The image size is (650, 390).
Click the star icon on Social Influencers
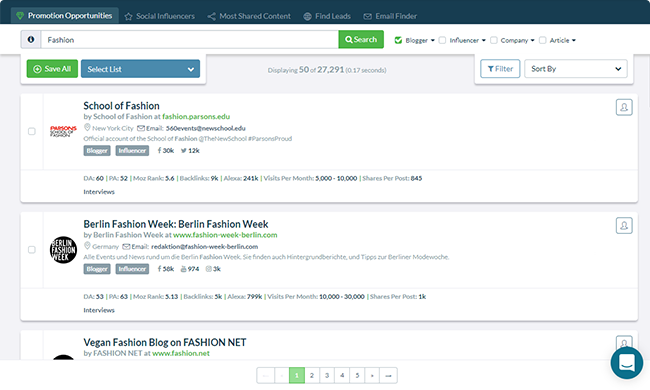pos(129,17)
